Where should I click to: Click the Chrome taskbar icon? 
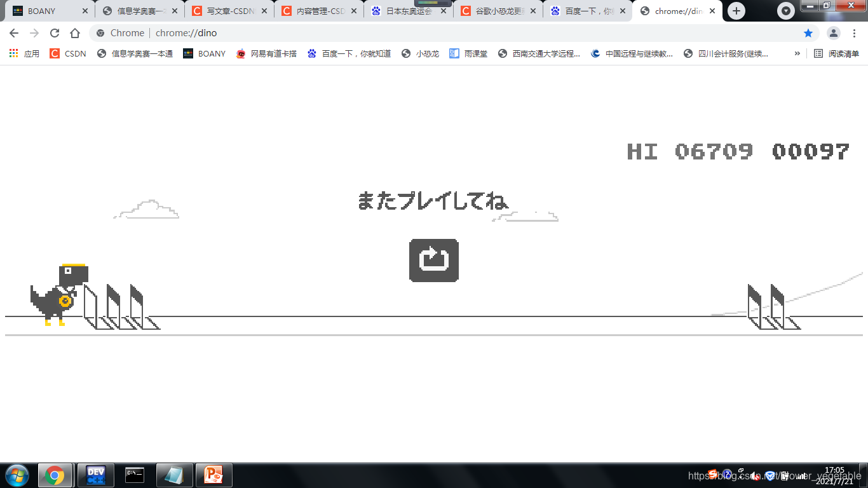click(x=55, y=475)
